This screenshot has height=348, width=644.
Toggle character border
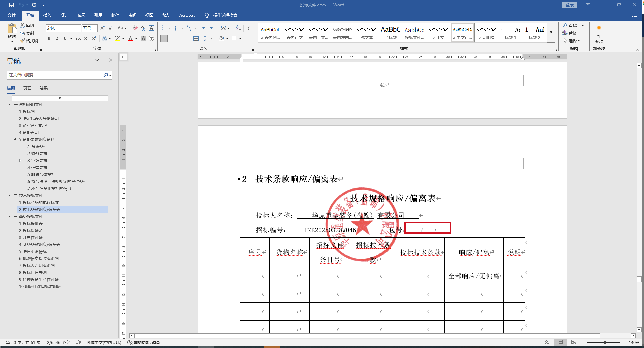(x=151, y=28)
